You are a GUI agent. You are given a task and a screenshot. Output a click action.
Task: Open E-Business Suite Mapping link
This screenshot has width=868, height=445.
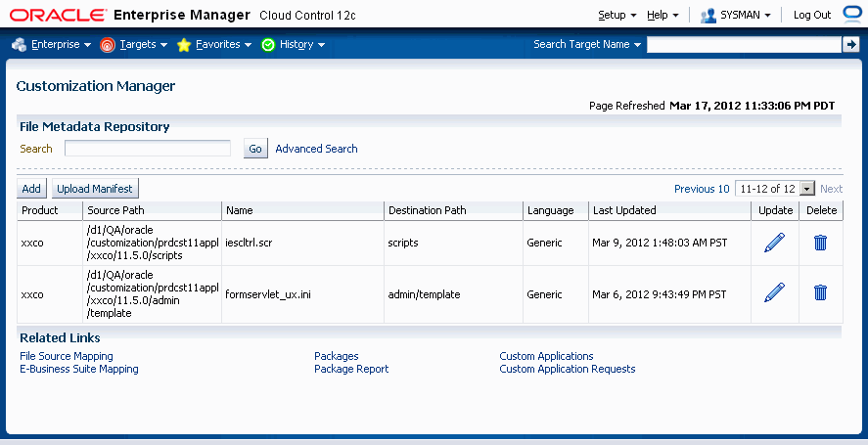(x=79, y=369)
